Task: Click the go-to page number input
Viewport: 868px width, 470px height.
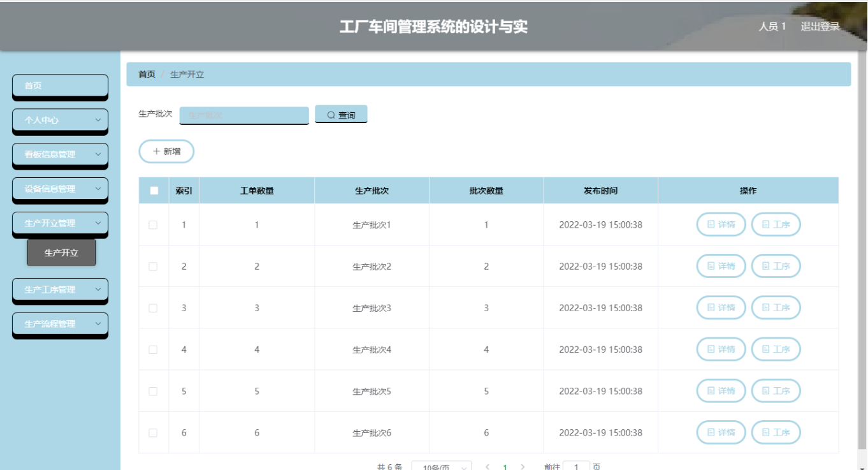Action: [x=577, y=466]
